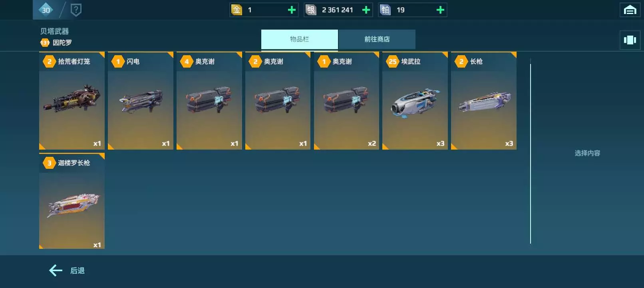Screen dimensions: 644x288
Task: Select the 迦楼罗长枪 weapon card
Action: pos(72,201)
